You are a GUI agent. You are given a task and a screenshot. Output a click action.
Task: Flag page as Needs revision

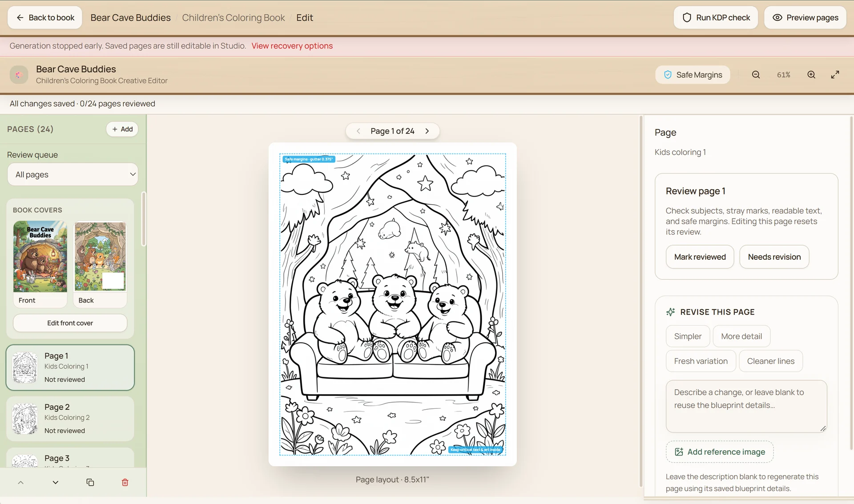point(774,257)
